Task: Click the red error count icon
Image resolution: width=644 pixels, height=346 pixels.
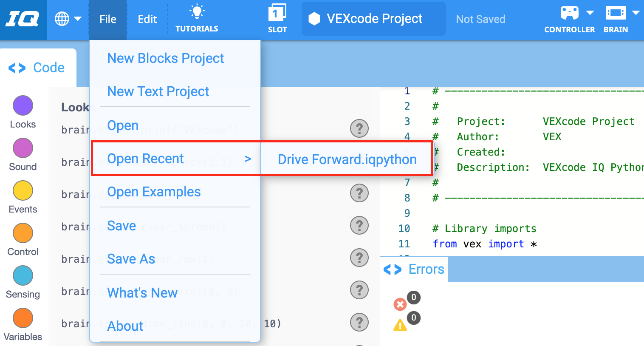Action: pyautogui.click(x=400, y=304)
